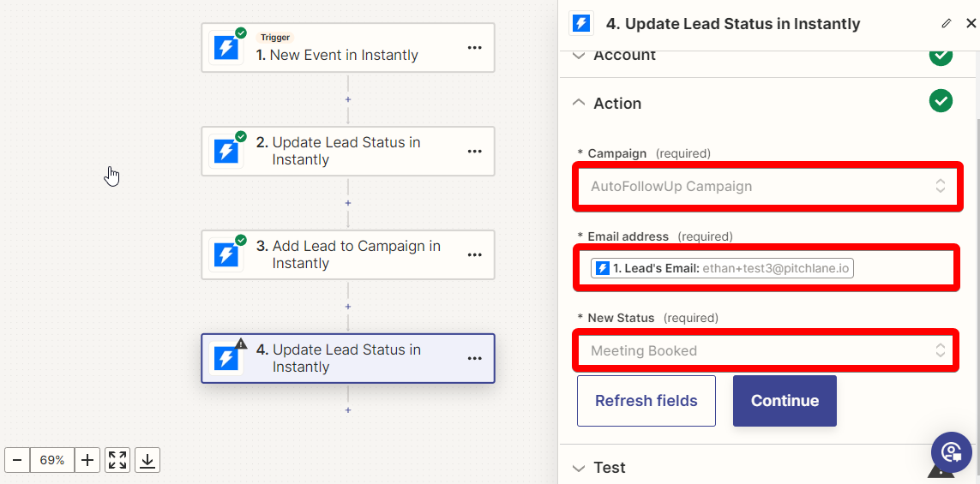Expand the Test section
Viewport: 980px width, 484px height.
(580, 468)
